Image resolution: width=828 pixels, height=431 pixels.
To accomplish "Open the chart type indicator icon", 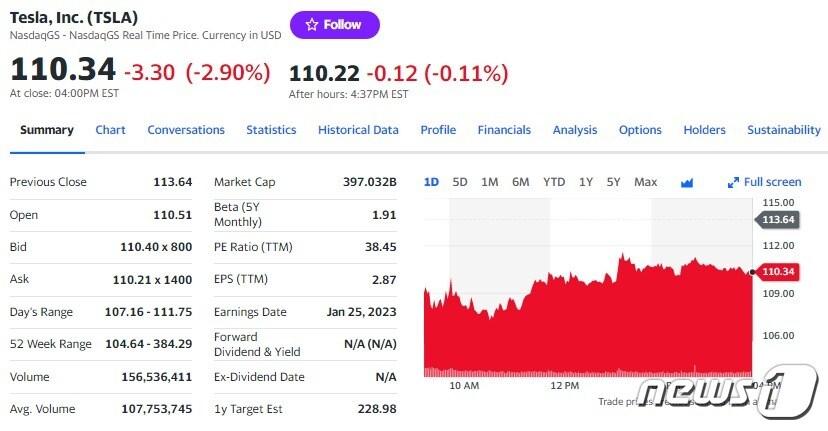I will pyautogui.click(x=687, y=182).
